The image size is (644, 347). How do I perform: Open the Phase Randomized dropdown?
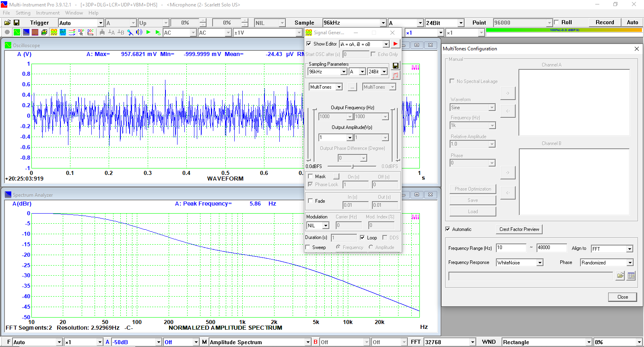click(x=630, y=263)
